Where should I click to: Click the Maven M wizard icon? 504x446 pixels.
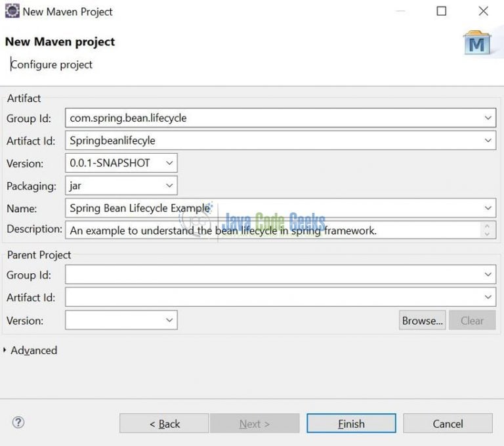pos(477,43)
